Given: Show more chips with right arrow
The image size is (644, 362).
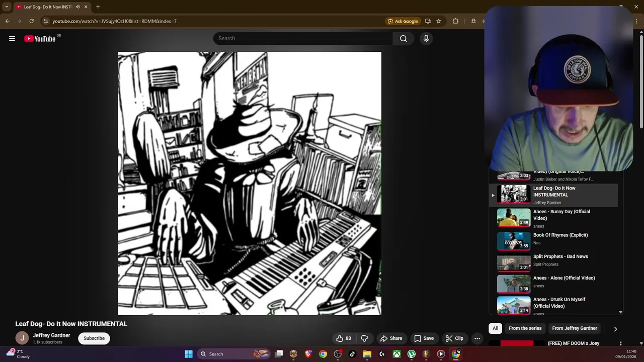Looking at the screenshot, I should (615, 329).
